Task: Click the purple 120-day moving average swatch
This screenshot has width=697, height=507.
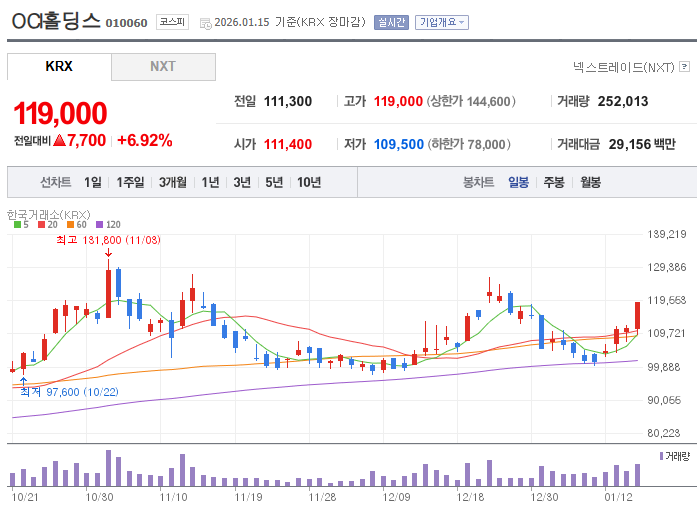Action: tap(100, 224)
